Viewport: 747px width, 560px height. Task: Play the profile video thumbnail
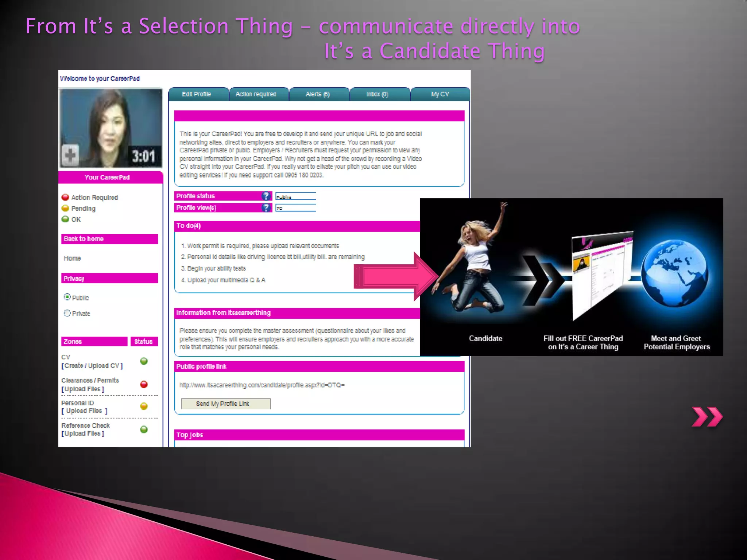point(111,128)
